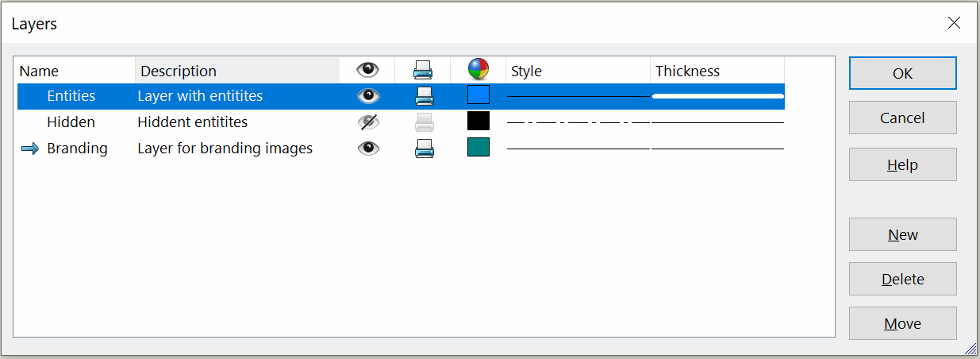
Task: Click the color wheel column header
Action: click(x=478, y=71)
